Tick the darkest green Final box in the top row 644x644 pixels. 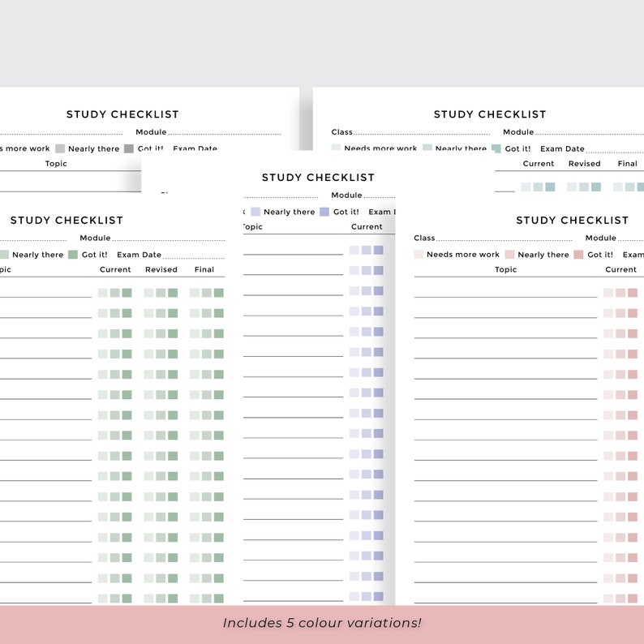click(219, 293)
